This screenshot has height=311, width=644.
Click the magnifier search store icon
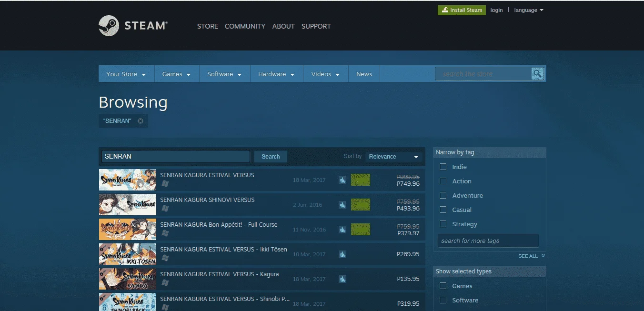(x=537, y=74)
